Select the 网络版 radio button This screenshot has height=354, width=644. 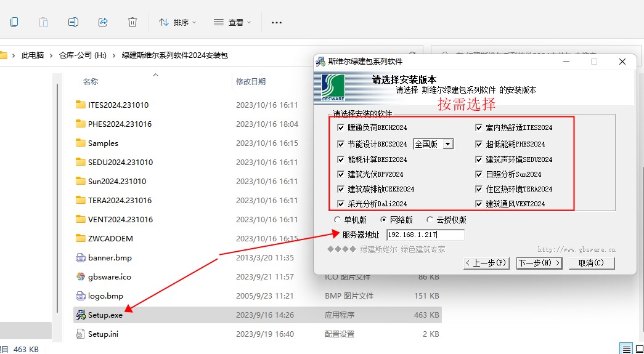coord(383,220)
